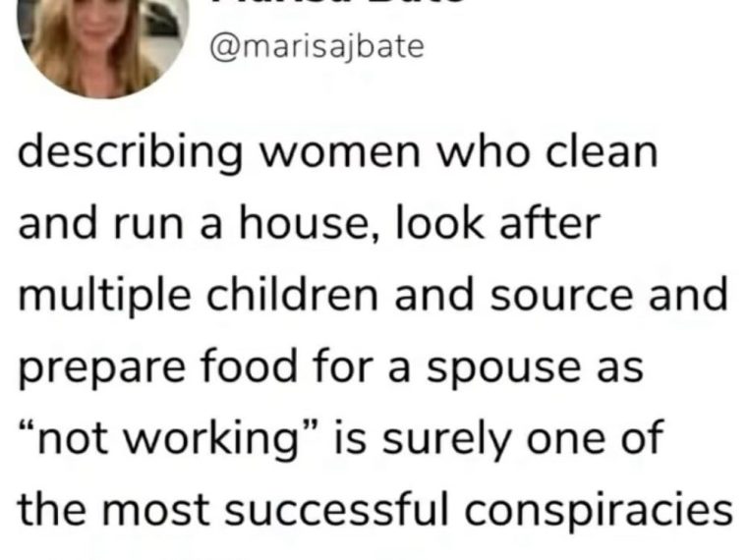Click the word "source" in third line
Screen dimensions: 747x560
coord(561,296)
